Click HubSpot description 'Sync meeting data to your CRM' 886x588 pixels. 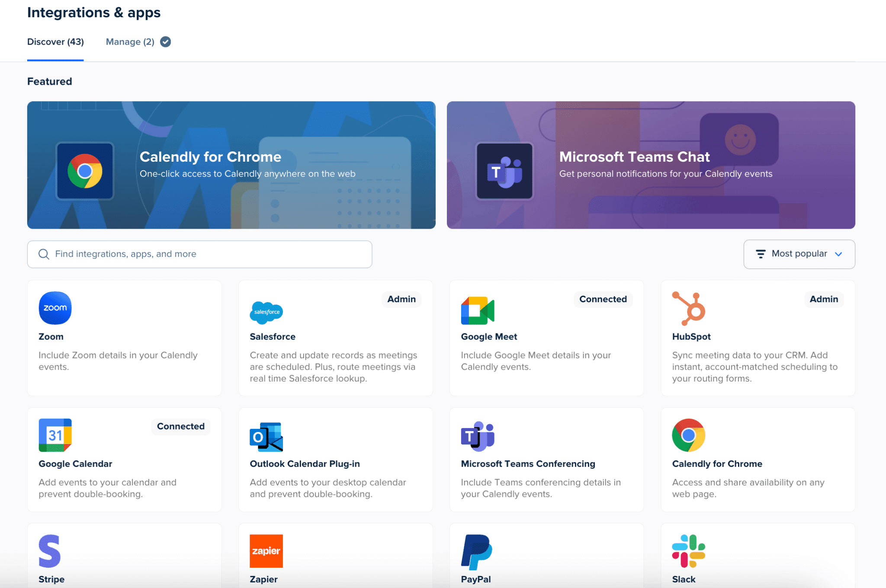tap(755, 367)
